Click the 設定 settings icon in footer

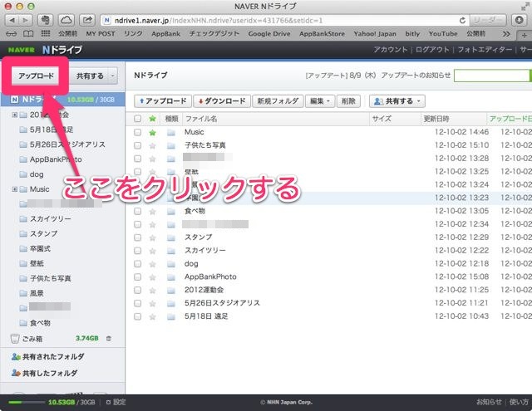[108, 403]
